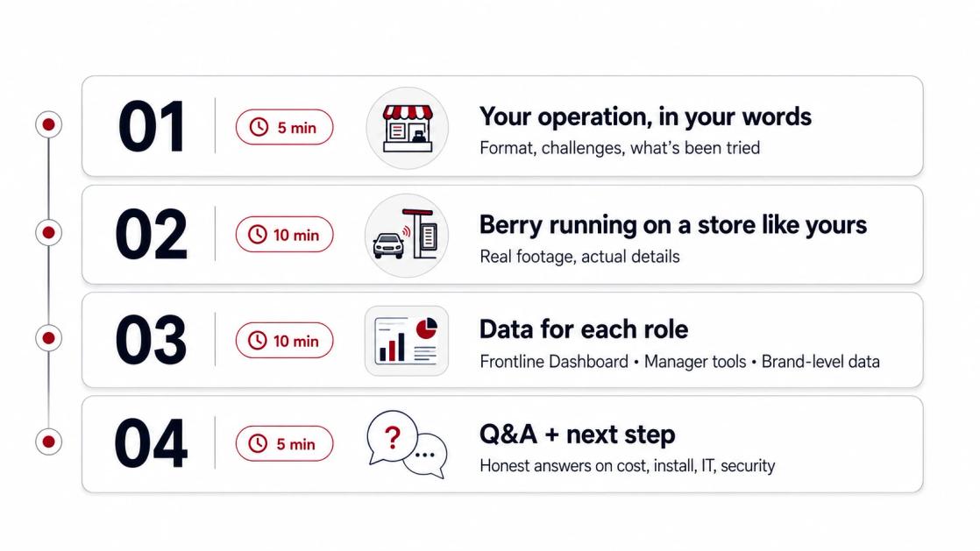
Task: Click the clock icon in row 04's 5 min pill
Action: click(258, 443)
